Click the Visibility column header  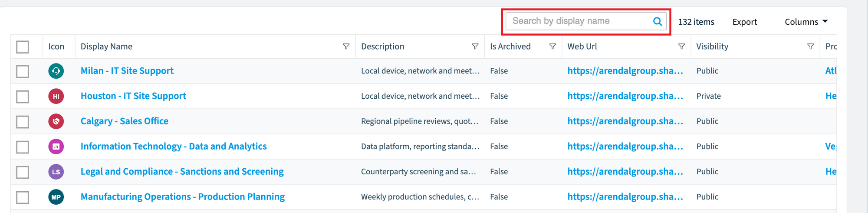(712, 47)
